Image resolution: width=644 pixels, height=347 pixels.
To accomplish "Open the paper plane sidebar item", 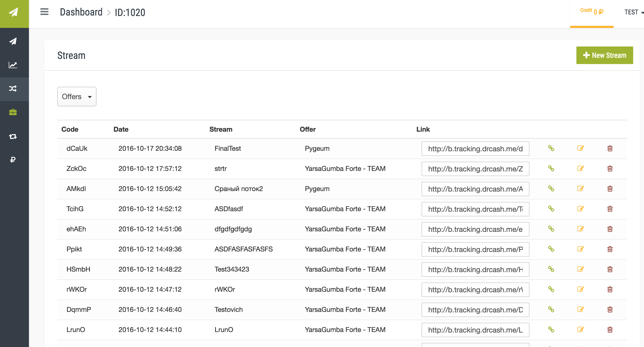I will (x=13, y=41).
